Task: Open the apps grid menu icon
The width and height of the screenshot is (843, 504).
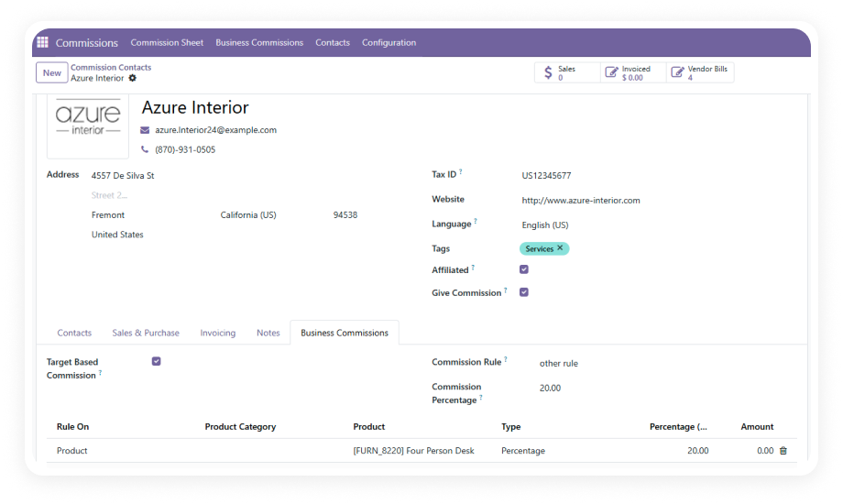Action: [x=42, y=42]
